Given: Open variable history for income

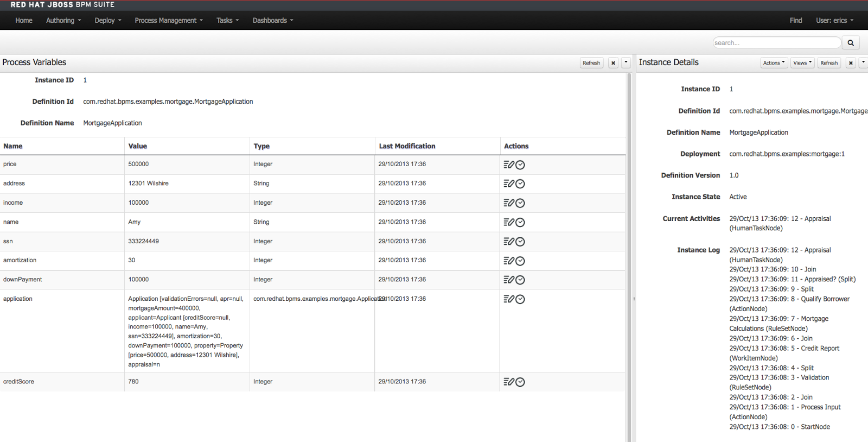Looking at the screenshot, I should 520,203.
